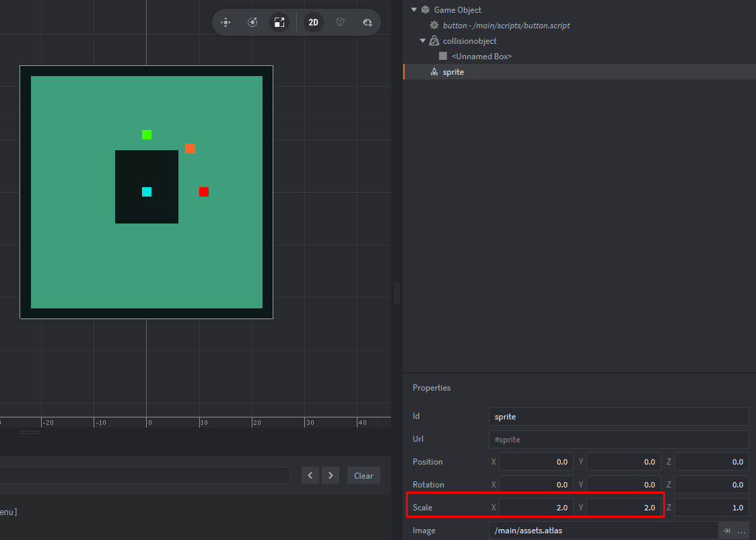This screenshot has width=756, height=540.
Task: Select the Move tool in viewport toolbar
Action: (x=226, y=22)
